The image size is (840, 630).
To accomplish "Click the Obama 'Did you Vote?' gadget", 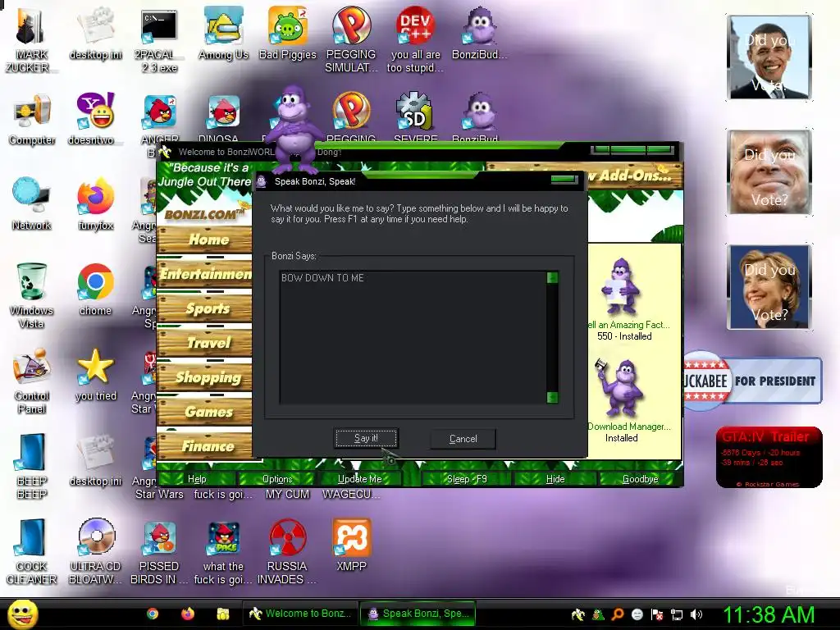I will 769,58.
